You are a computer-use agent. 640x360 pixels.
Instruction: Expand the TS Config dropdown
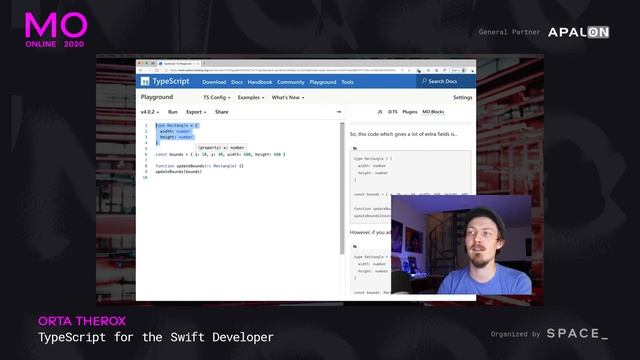click(217, 98)
